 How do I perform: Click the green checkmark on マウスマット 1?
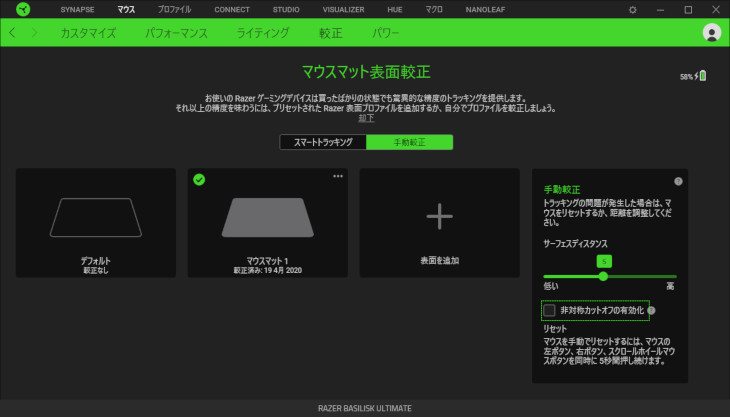tap(199, 180)
